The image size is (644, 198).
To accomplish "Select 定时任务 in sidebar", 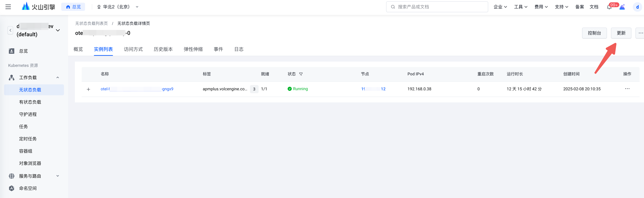I will pos(28,139).
